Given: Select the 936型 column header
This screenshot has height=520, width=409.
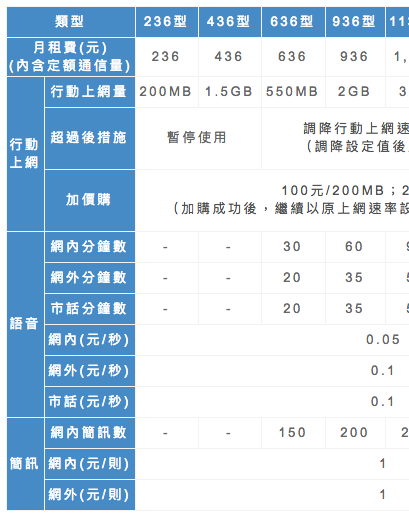Looking at the screenshot, I should pos(355,22).
